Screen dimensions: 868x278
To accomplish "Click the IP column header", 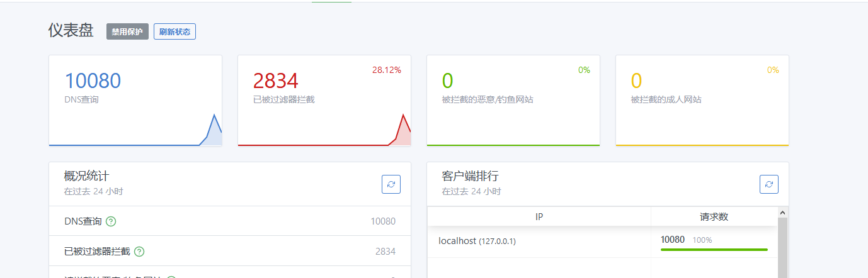I will pos(539,216).
